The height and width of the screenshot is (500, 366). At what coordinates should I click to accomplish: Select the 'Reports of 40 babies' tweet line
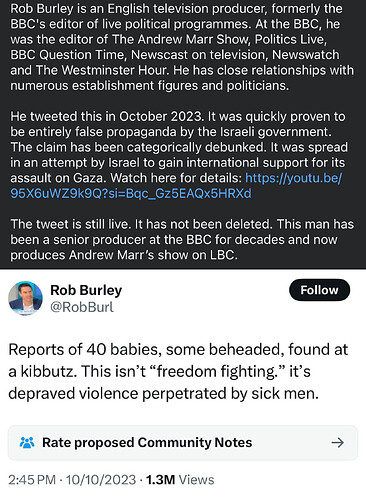point(178,350)
